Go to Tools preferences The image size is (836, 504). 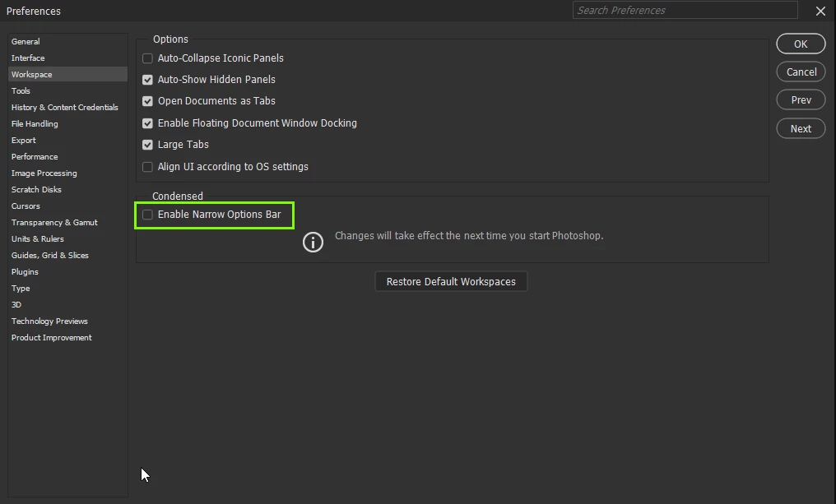click(67, 91)
